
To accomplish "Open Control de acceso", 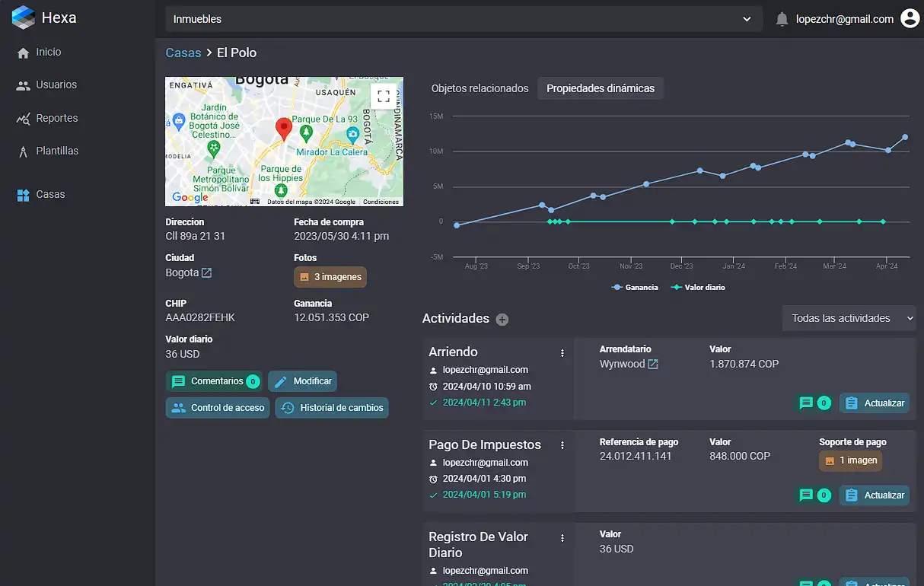I will coord(218,408).
